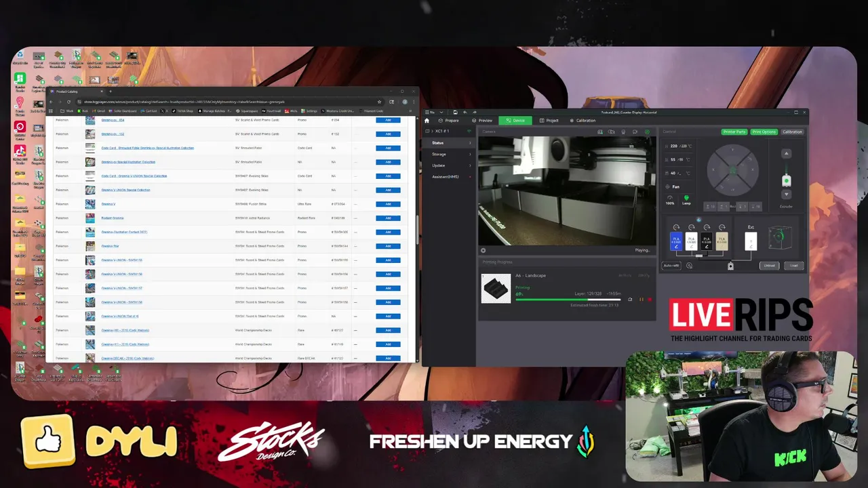
Task: Open the Seller Dashboard bookmark
Action: pyautogui.click(x=123, y=111)
